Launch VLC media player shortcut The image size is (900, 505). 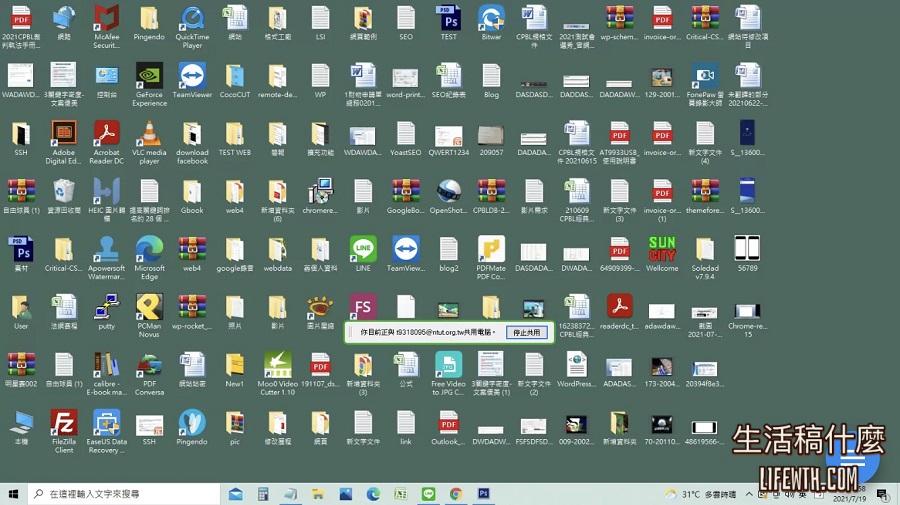[x=149, y=142]
